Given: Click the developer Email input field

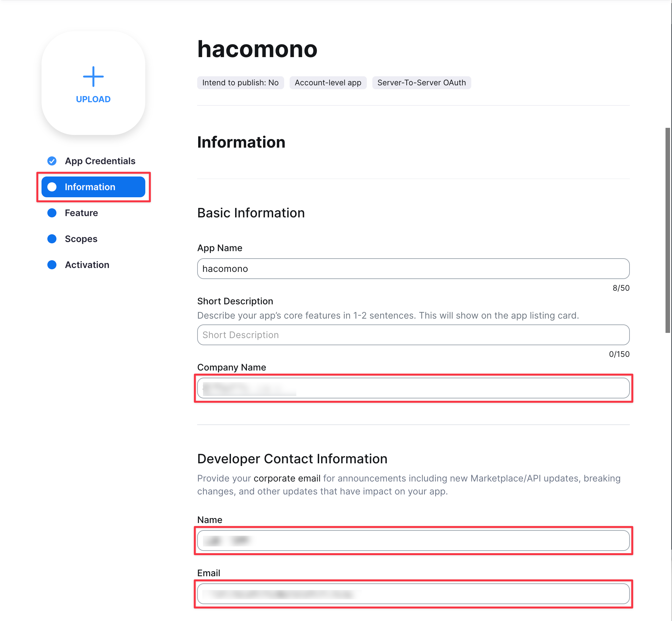Looking at the screenshot, I should pyautogui.click(x=413, y=594).
